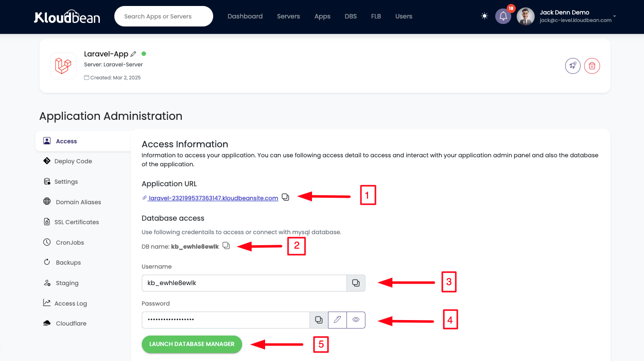
Task: Click the Access Information heading
Action: click(x=185, y=144)
